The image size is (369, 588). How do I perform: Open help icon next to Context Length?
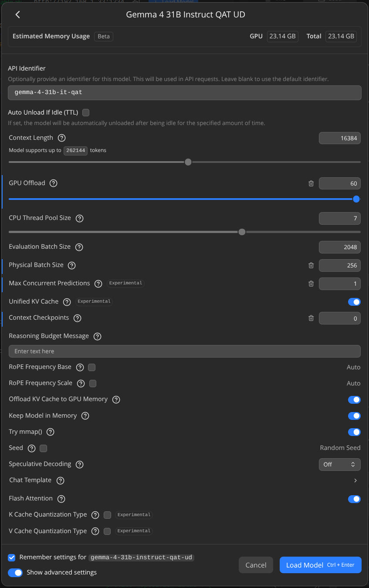tap(62, 138)
